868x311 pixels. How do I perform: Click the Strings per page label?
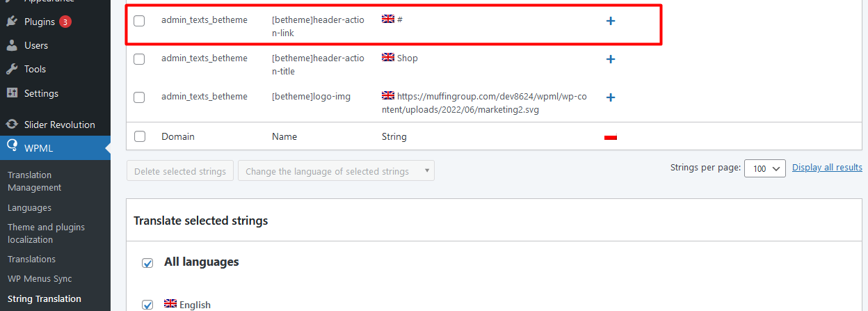pyautogui.click(x=705, y=168)
